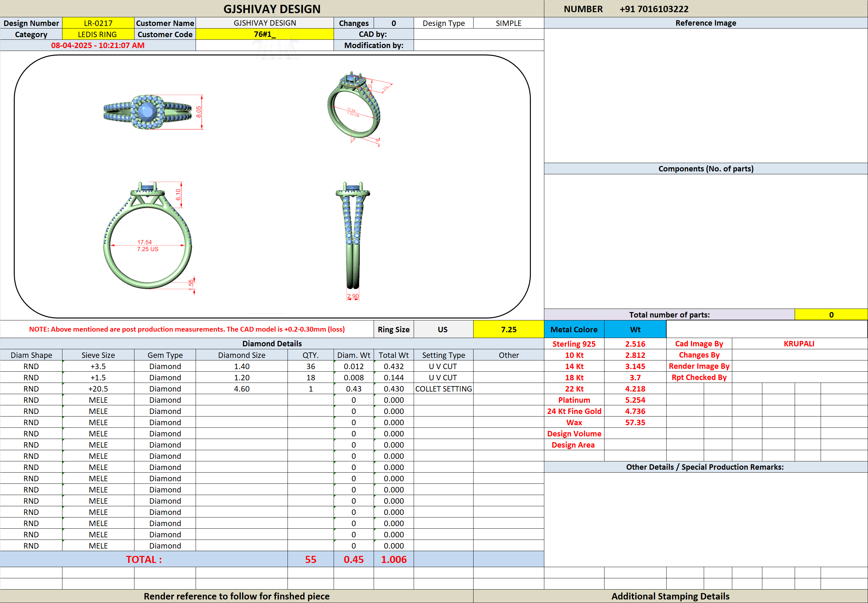This screenshot has height=603, width=868.
Task: Click the front view ring with 17.54 dimension
Action: pyautogui.click(x=148, y=236)
